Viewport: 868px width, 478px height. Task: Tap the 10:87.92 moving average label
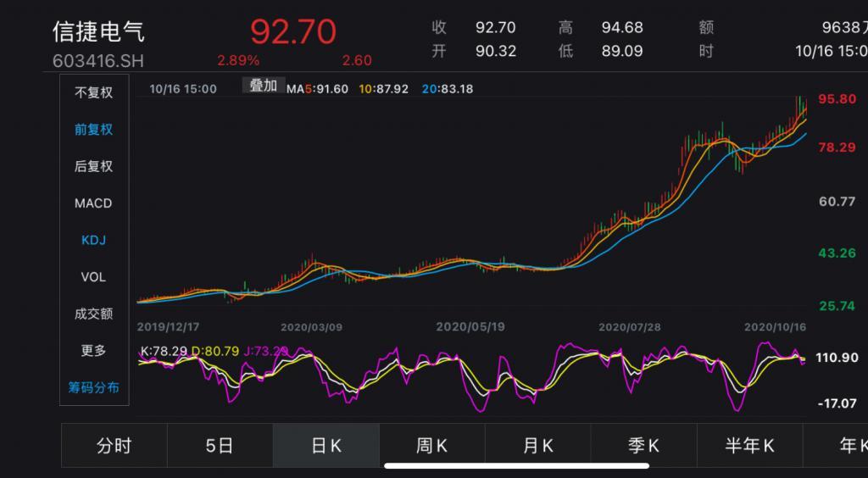(386, 88)
